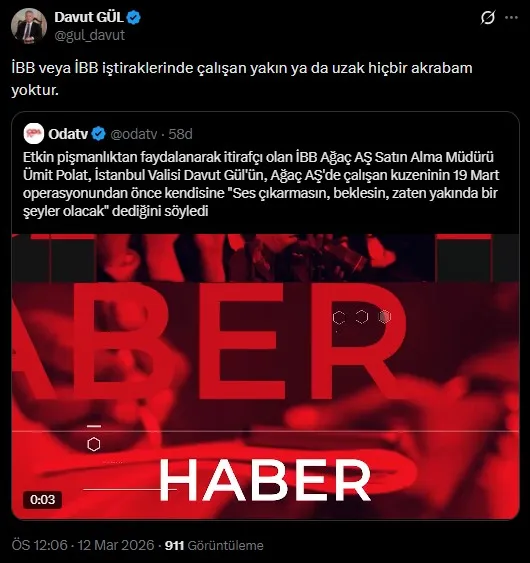Click the three hexagon indicators in video
This screenshot has height=563, width=530.
[362, 317]
